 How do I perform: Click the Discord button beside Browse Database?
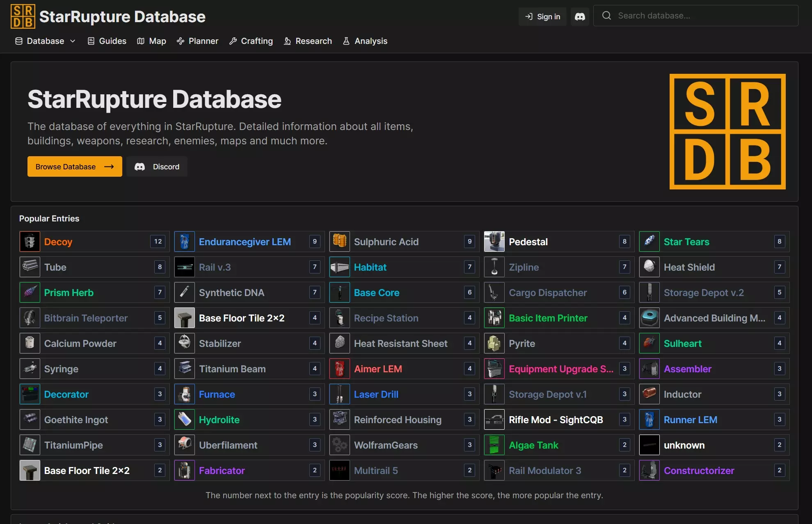click(157, 166)
